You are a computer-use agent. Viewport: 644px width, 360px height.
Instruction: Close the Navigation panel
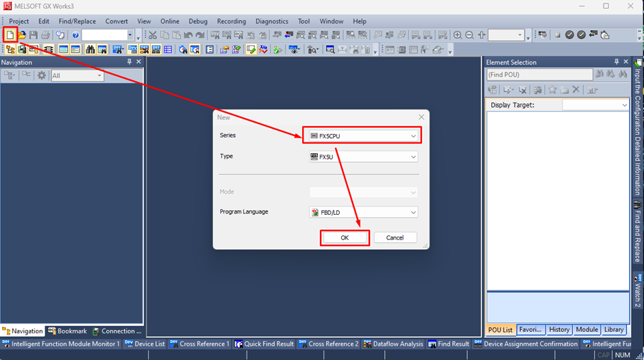tap(138, 62)
